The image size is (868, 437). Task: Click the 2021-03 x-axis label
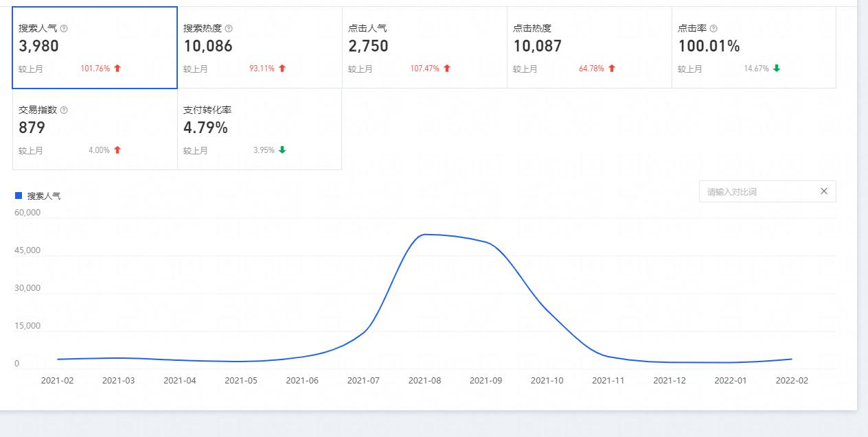pyautogui.click(x=119, y=381)
